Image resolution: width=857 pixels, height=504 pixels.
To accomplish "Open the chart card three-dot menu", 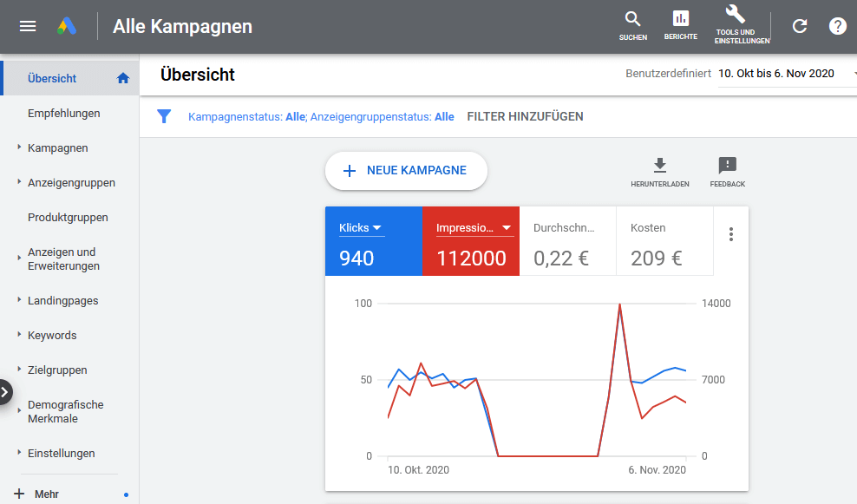I will pos(731,234).
